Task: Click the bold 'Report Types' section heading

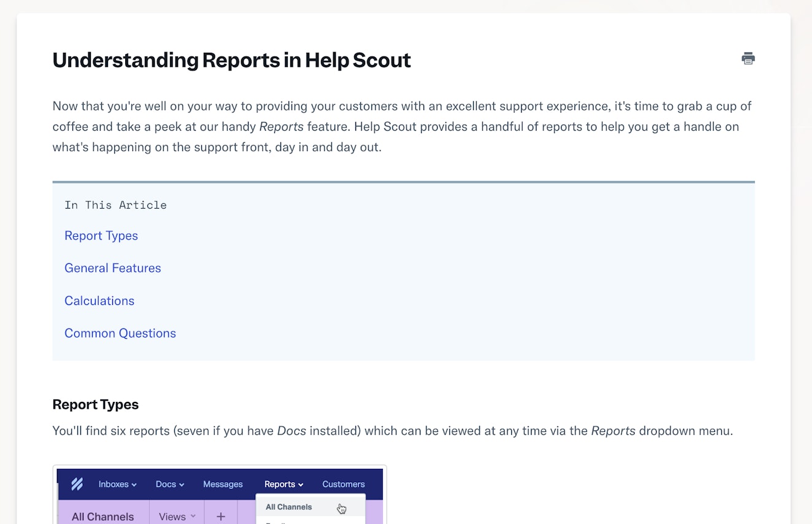Action: 96,404
